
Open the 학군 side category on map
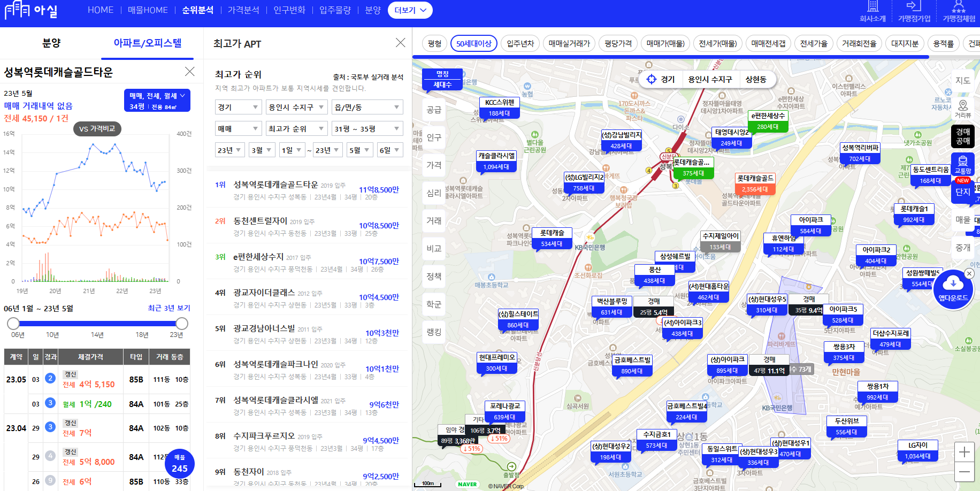(x=434, y=304)
